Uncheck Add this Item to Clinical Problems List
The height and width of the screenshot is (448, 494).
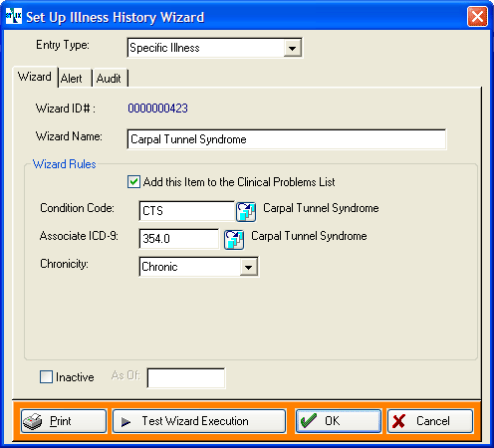pyautogui.click(x=133, y=182)
